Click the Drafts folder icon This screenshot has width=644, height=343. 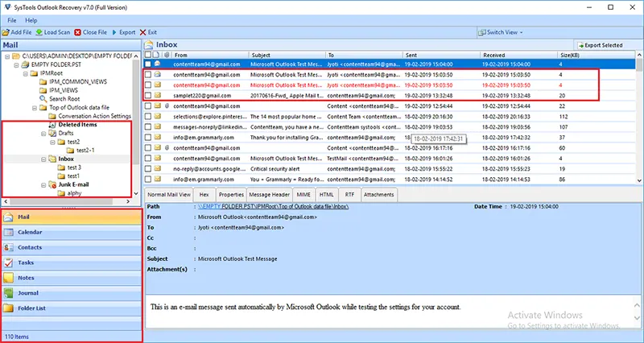pyautogui.click(x=52, y=133)
